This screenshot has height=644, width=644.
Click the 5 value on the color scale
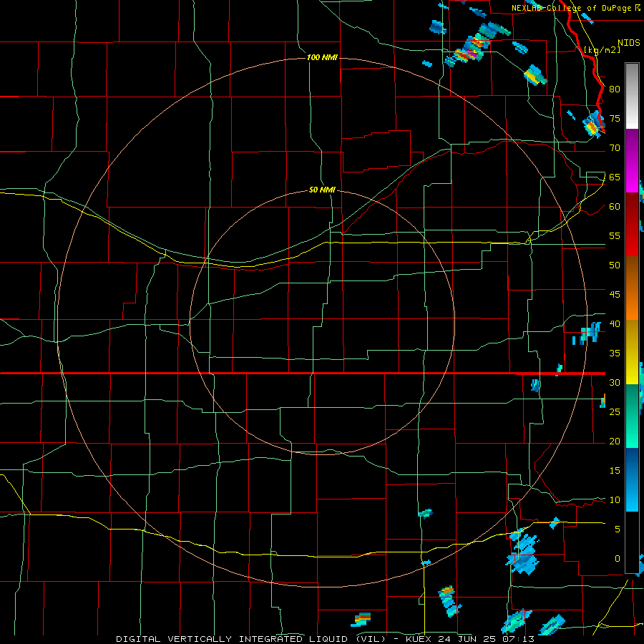point(618,529)
